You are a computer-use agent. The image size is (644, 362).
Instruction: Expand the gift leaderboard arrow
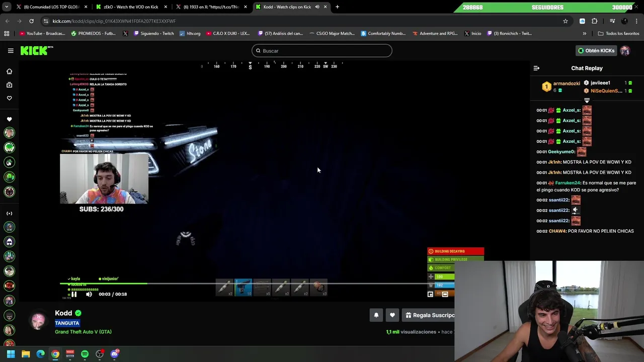pos(587,101)
